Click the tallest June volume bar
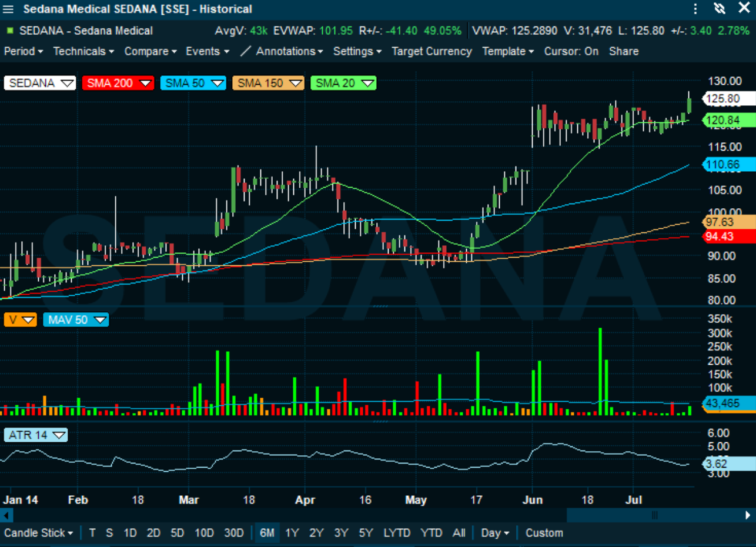Viewport: 756px width, 547px height. pyautogui.click(x=600, y=372)
